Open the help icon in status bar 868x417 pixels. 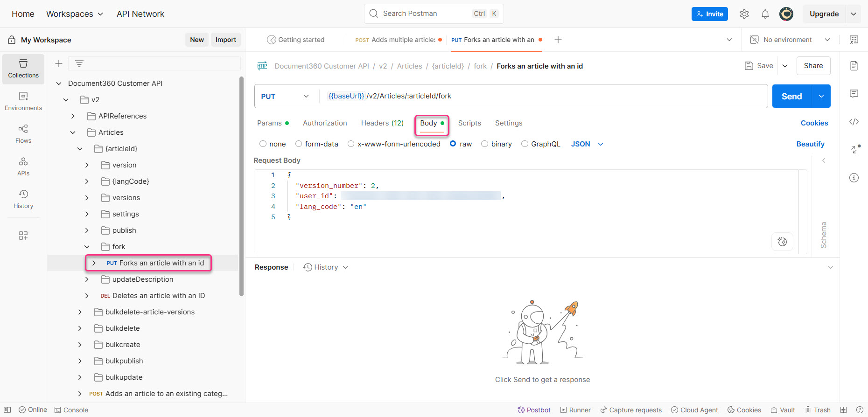(x=860, y=410)
